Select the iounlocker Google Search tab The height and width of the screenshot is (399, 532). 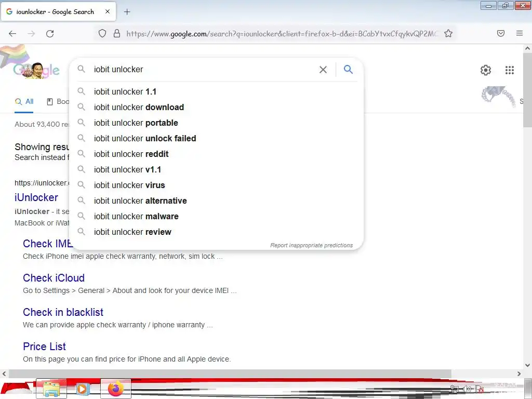pos(58,12)
